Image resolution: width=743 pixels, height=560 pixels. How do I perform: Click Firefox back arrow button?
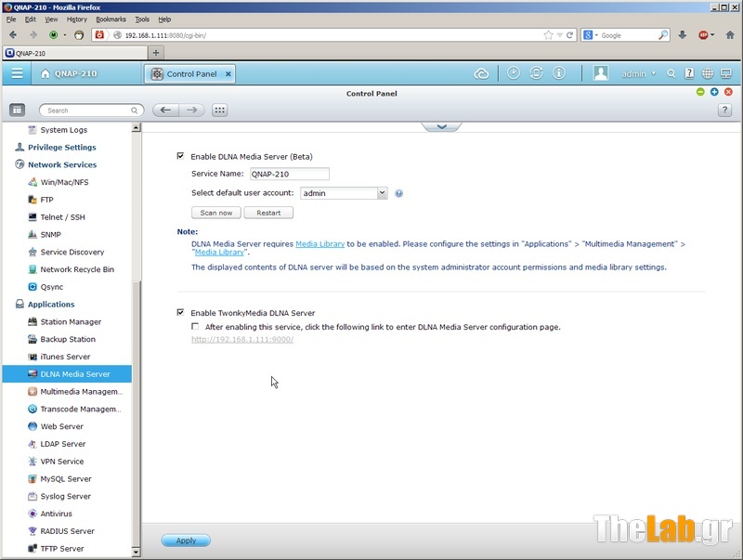pos(13,35)
